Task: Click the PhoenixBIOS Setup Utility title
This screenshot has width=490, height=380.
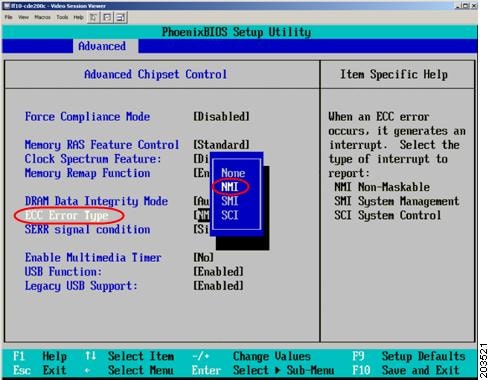Action: pos(236,32)
